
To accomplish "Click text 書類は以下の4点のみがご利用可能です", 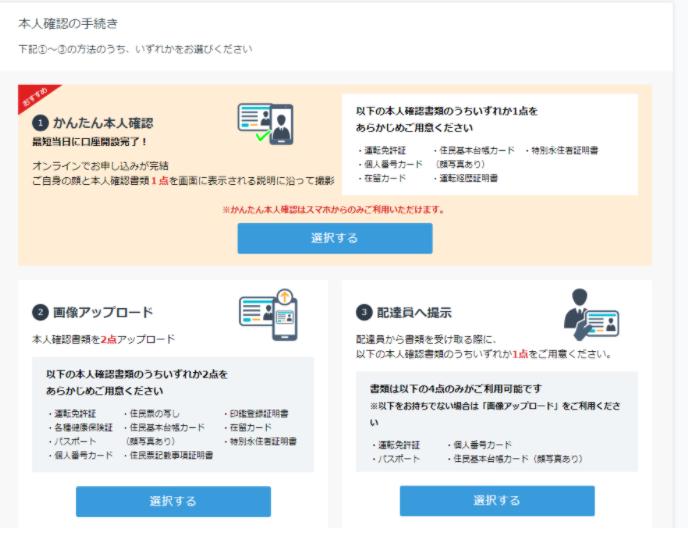I will click(x=456, y=389).
